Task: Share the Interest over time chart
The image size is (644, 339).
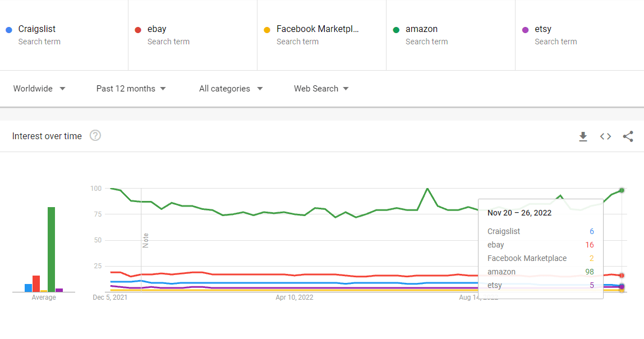Action: click(628, 136)
